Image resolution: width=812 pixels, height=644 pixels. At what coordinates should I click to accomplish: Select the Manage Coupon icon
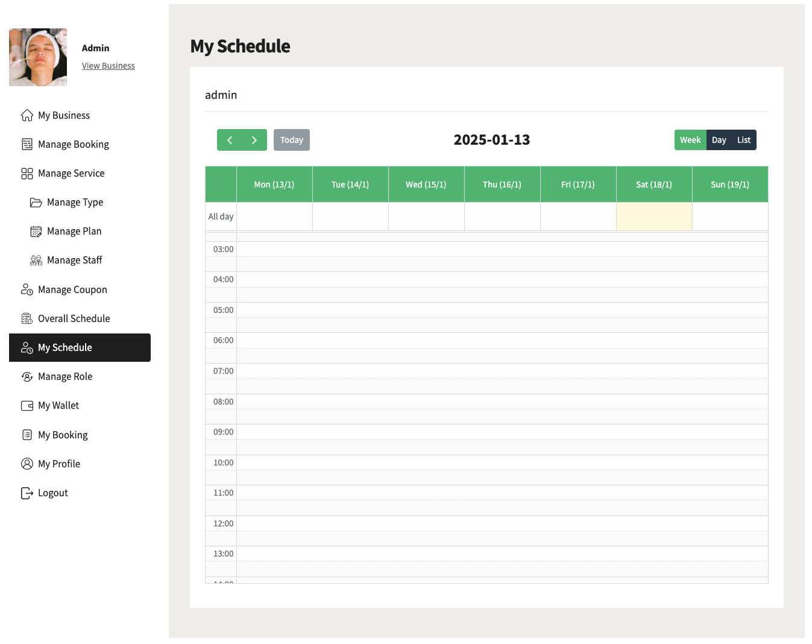pyautogui.click(x=27, y=289)
